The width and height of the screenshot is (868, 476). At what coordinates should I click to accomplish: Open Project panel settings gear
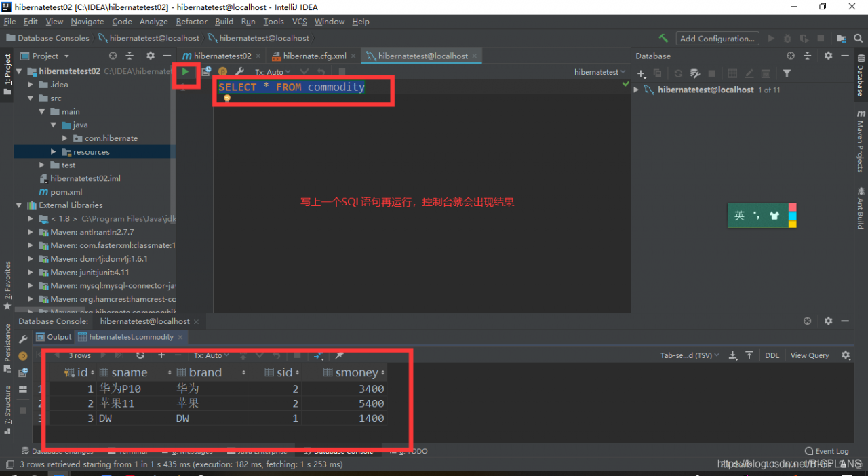click(150, 56)
